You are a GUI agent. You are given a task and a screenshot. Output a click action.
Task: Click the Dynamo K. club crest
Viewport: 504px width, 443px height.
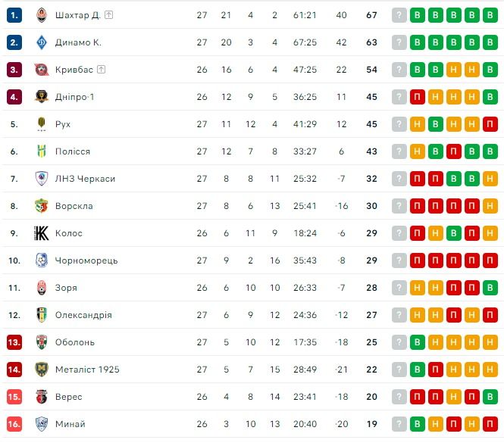point(42,42)
